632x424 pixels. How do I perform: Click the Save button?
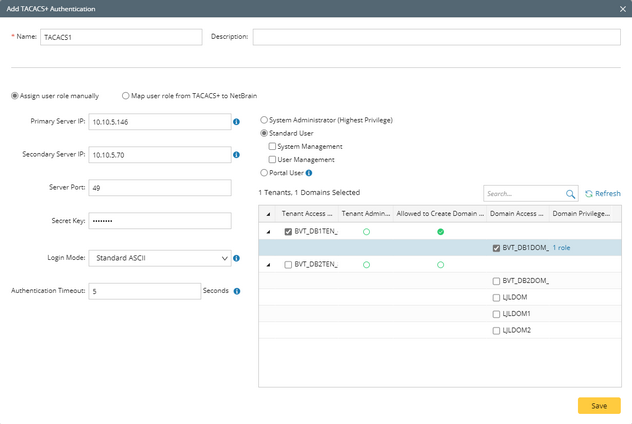(x=598, y=405)
